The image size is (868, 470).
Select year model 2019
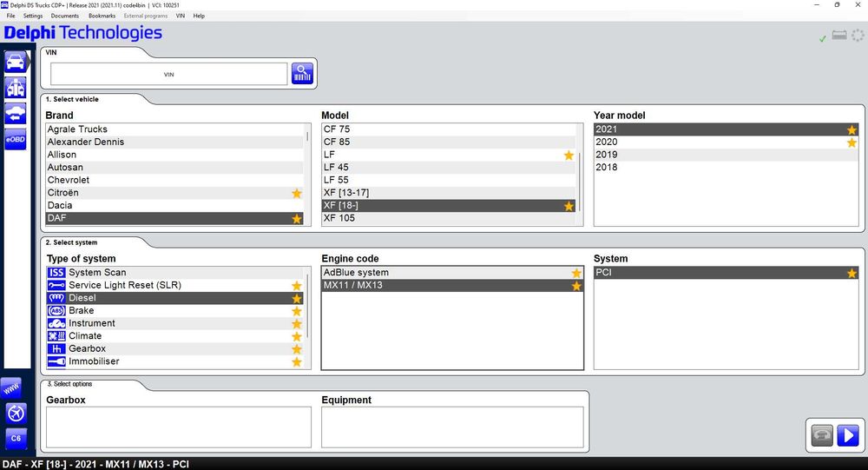pyautogui.click(x=727, y=155)
